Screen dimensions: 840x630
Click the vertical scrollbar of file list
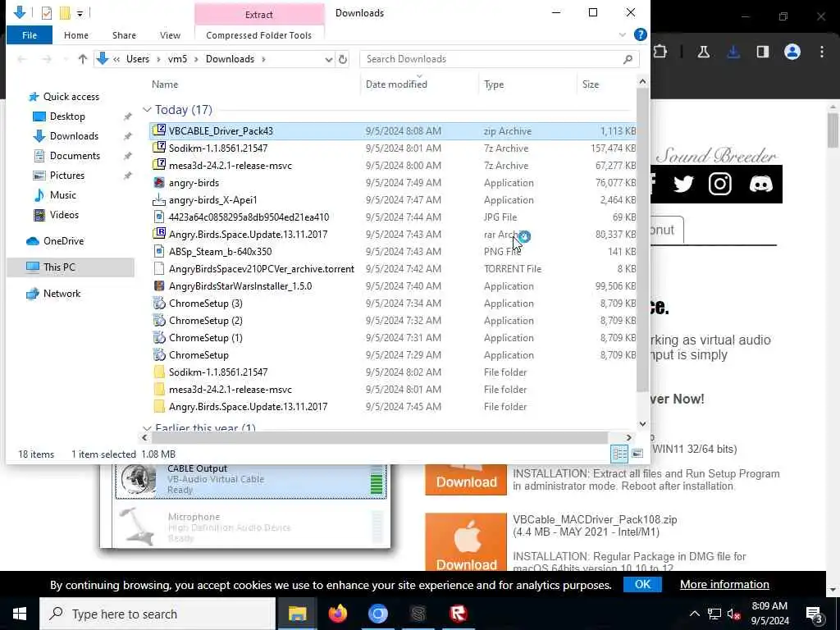point(642,241)
